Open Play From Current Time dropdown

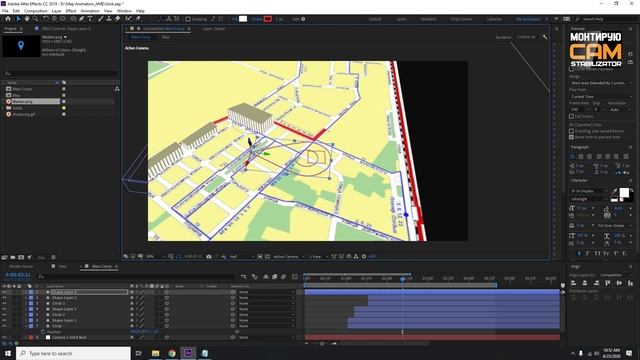point(601,96)
